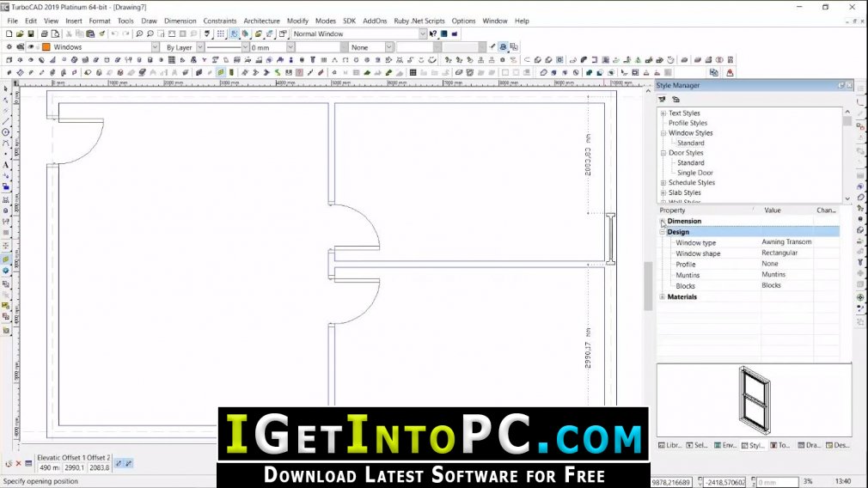Viewport: 868px width, 488px height.
Task: Open the Ruby .Net Scripts menu
Action: [x=419, y=21]
